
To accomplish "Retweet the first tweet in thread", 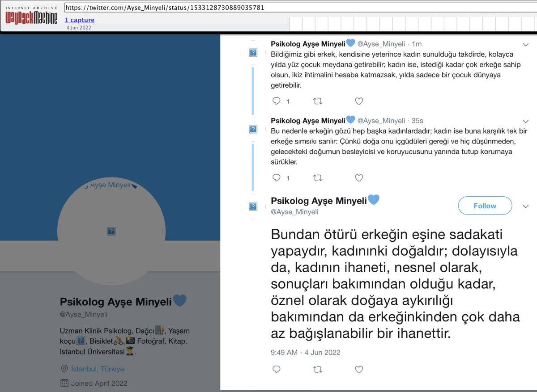I will 318,101.
